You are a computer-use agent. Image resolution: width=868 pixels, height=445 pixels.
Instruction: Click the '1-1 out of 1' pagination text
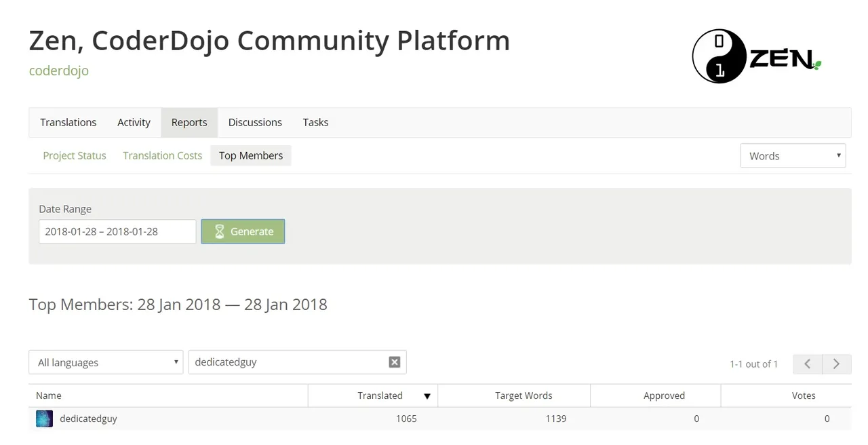point(753,364)
